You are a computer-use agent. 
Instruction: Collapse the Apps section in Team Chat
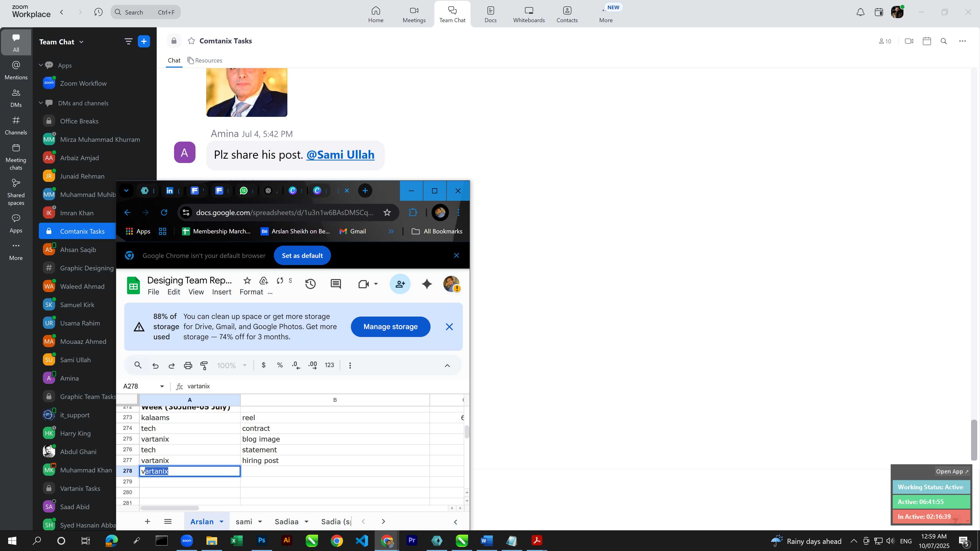[x=41, y=65]
